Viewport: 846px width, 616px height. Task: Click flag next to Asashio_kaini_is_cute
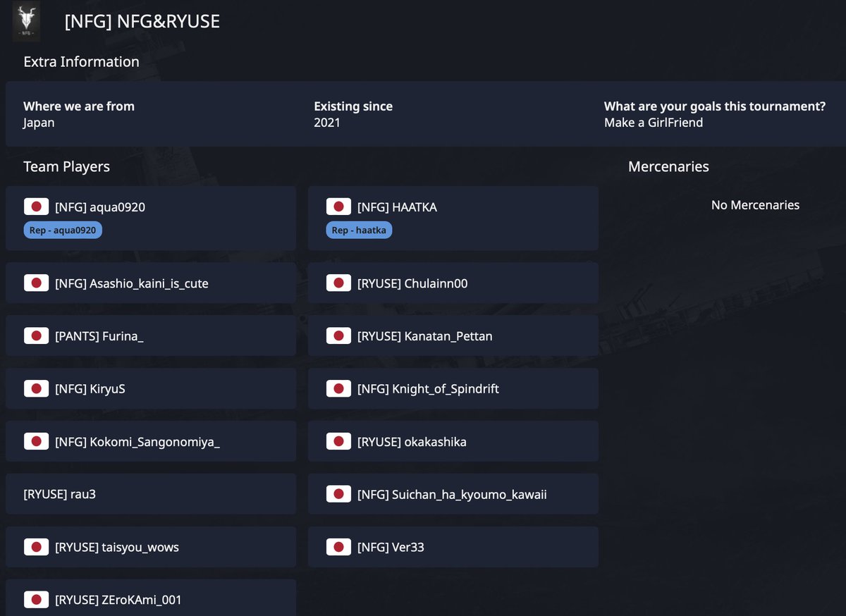36,283
